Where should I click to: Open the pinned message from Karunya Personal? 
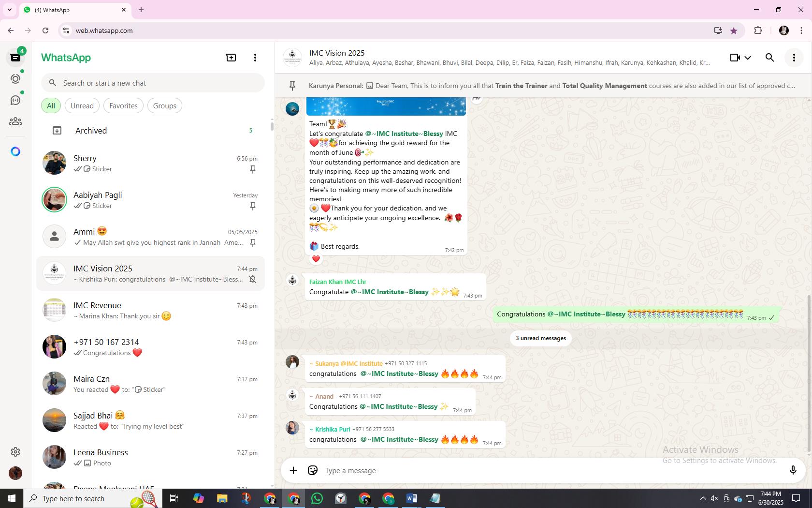coord(543,86)
